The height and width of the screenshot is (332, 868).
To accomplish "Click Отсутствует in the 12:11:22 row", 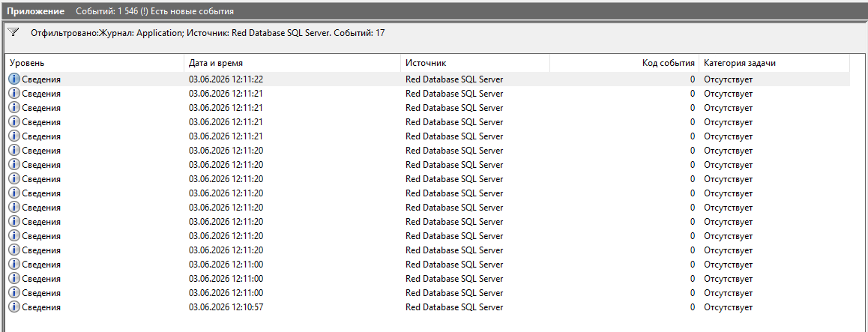I will click(x=728, y=79).
